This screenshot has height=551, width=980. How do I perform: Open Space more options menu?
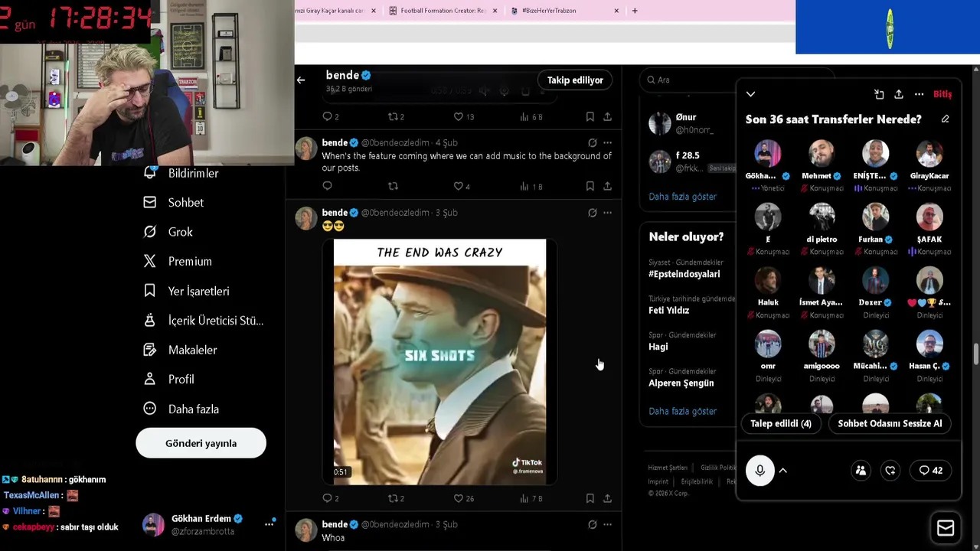pos(919,94)
